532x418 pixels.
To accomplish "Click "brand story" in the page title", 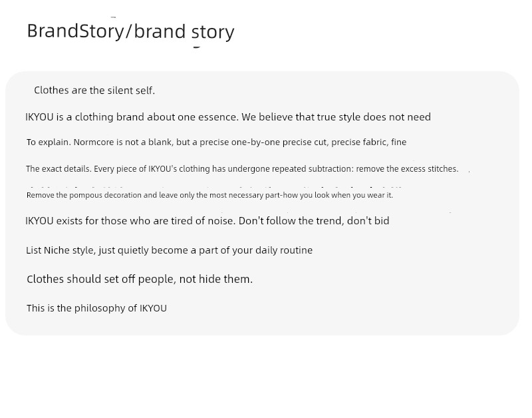I will (x=184, y=31).
